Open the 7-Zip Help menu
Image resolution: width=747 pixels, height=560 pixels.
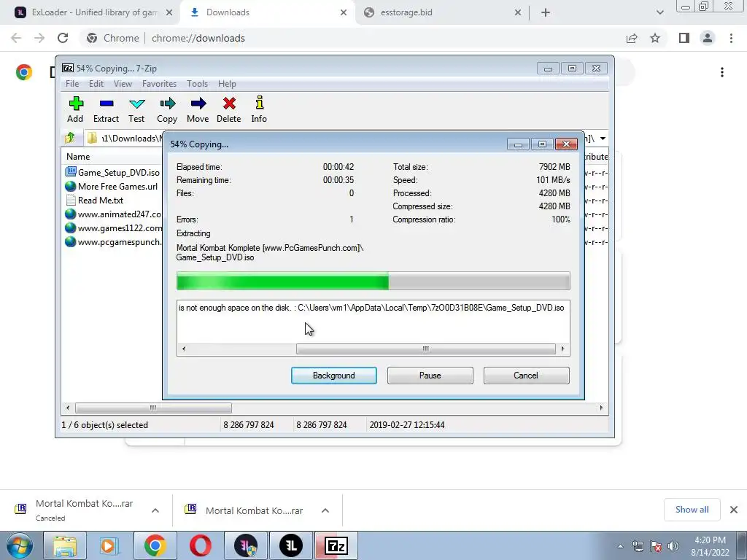227,84
